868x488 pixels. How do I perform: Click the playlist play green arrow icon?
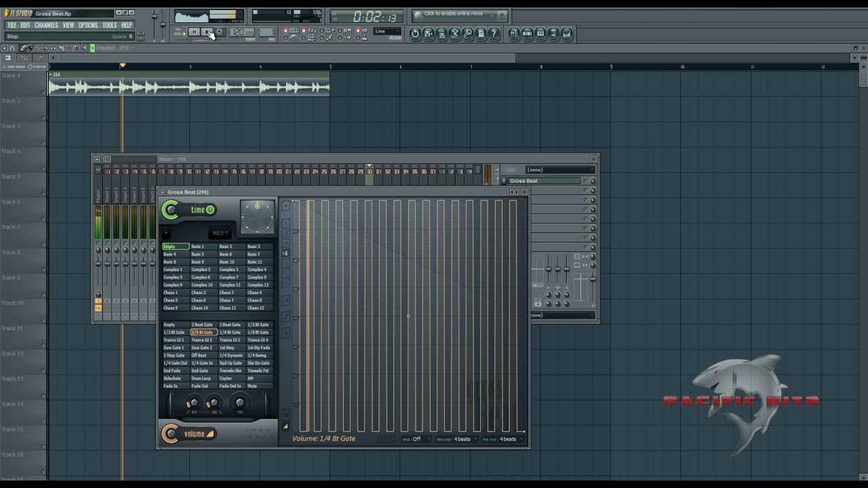pyautogui.click(x=92, y=48)
